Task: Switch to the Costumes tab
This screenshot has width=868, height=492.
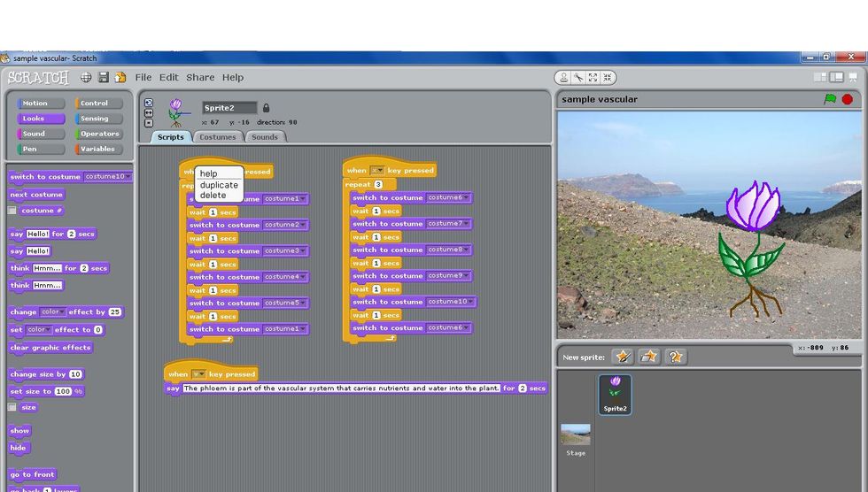Action: point(217,137)
